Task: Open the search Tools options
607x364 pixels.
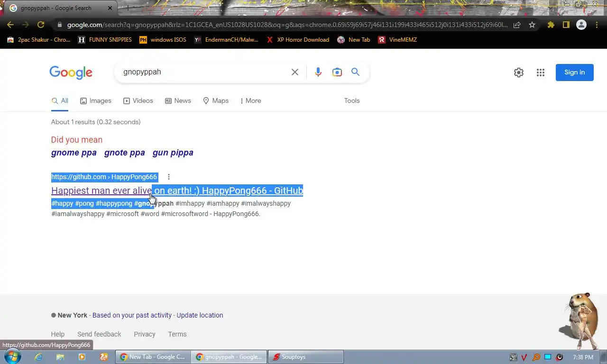Action: click(x=352, y=101)
